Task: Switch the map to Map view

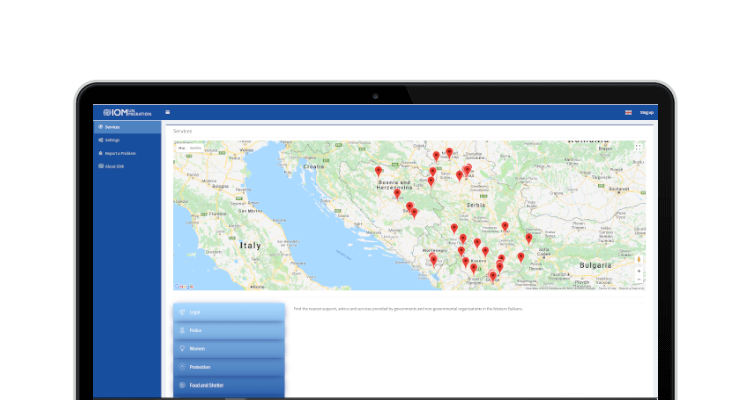Action: pyautogui.click(x=182, y=148)
